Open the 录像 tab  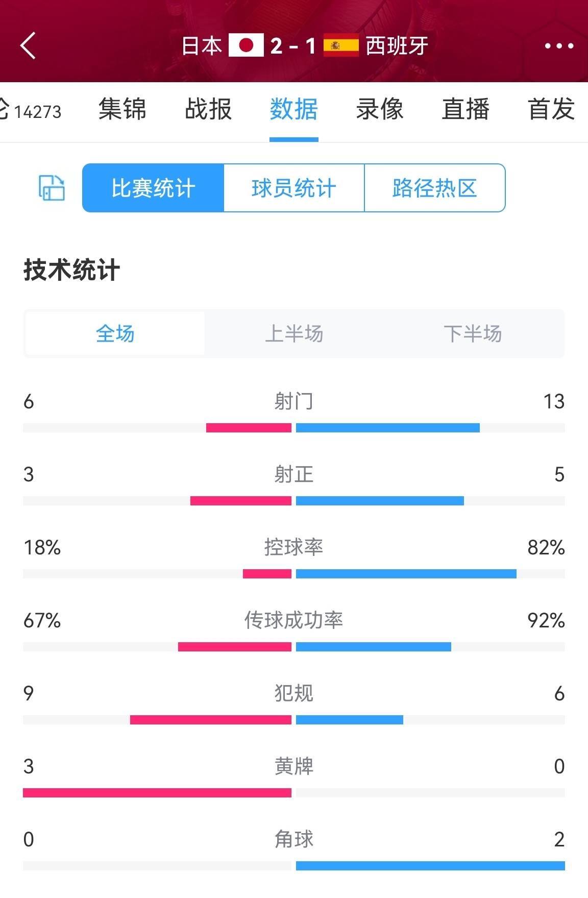tap(380, 109)
